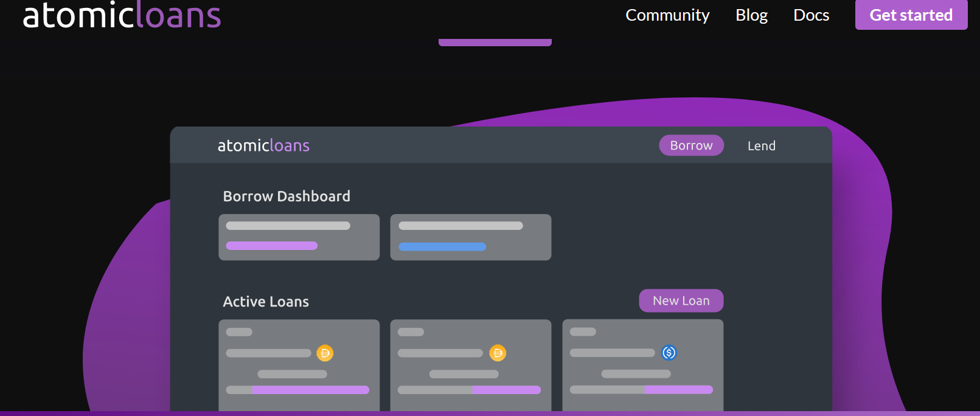
Task: Click the Get started button
Action: (911, 15)
